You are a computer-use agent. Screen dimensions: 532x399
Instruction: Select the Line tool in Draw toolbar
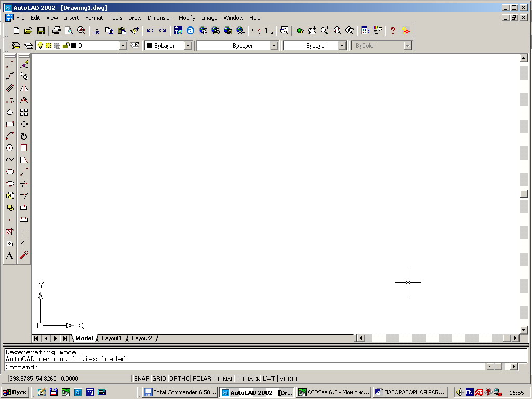tap(9, 64)
